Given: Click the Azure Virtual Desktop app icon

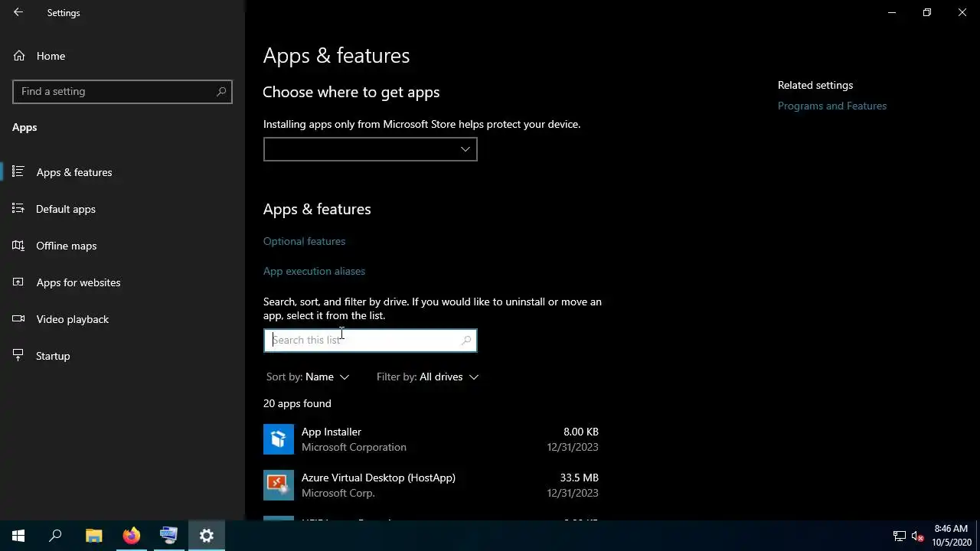Looking at the screenshot, I should (279, 485).
